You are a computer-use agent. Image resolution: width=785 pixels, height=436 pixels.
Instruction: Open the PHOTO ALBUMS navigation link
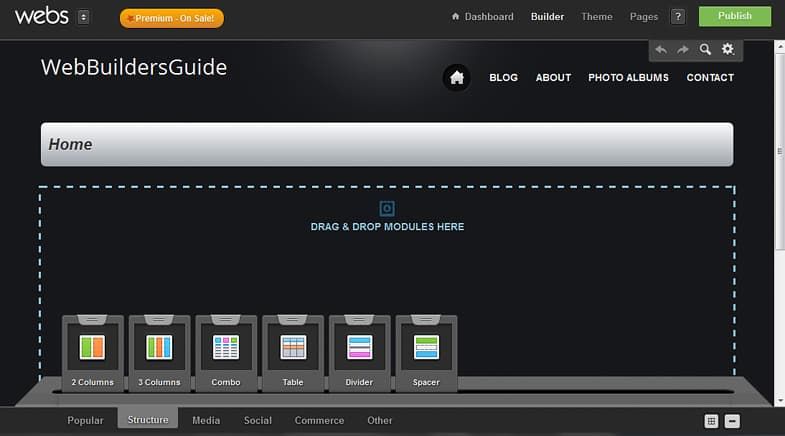628,78
